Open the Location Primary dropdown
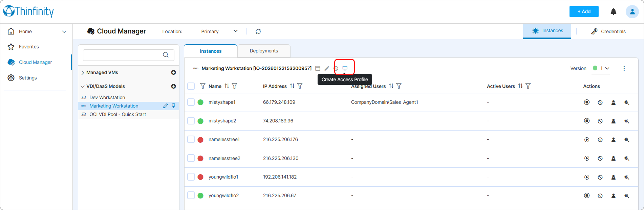The height and width of the screenshot is (210, 644). [x=219, y=31]
